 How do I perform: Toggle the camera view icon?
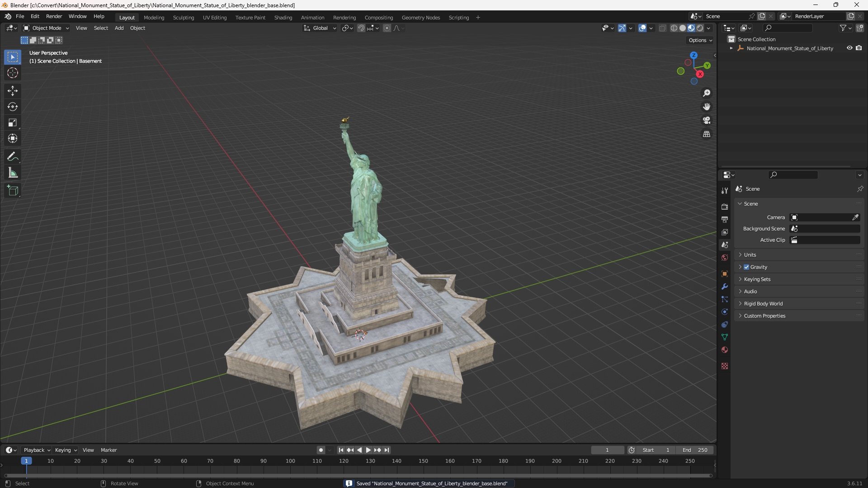click(707, 120)
